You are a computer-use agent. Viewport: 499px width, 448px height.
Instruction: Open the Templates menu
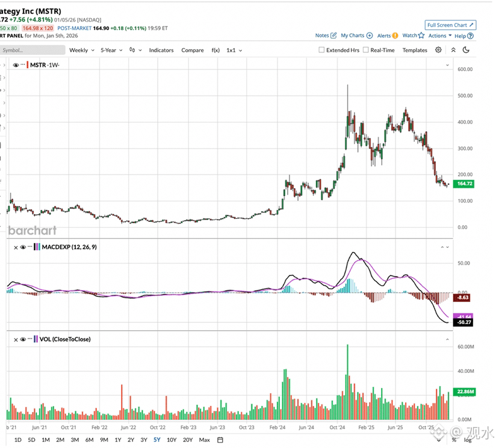click(415, 50)
